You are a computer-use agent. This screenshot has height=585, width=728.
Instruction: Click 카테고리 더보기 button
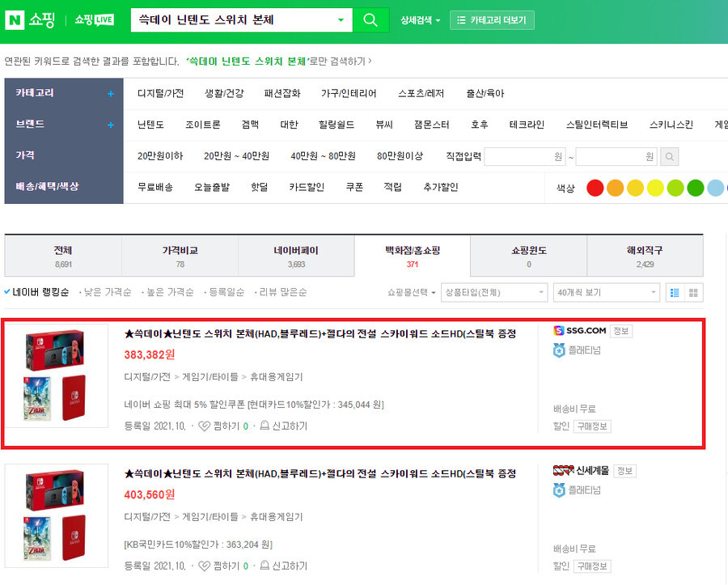[x=492, y=20]
